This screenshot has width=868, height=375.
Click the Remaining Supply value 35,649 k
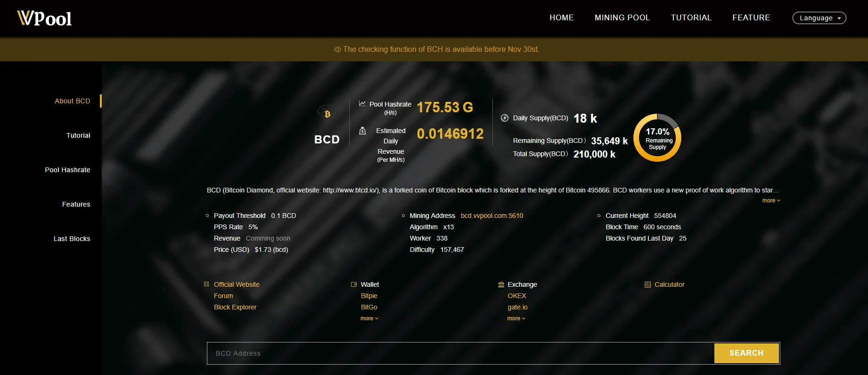point(609,141)
